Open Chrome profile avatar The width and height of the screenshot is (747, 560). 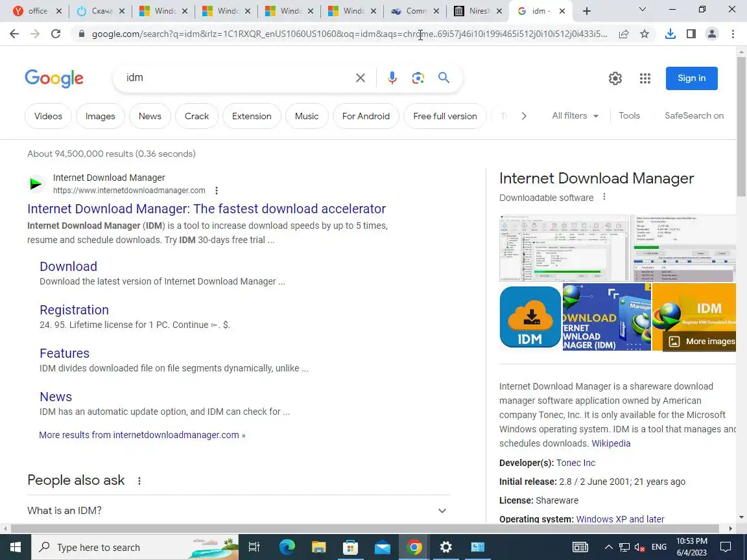[712, 34]
